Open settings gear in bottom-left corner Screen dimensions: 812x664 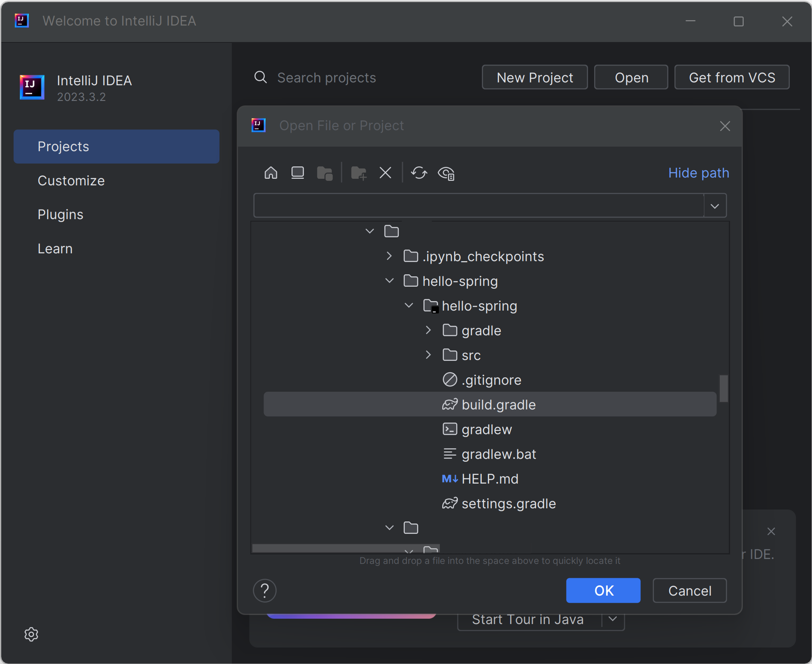click(x=31, y=634)
